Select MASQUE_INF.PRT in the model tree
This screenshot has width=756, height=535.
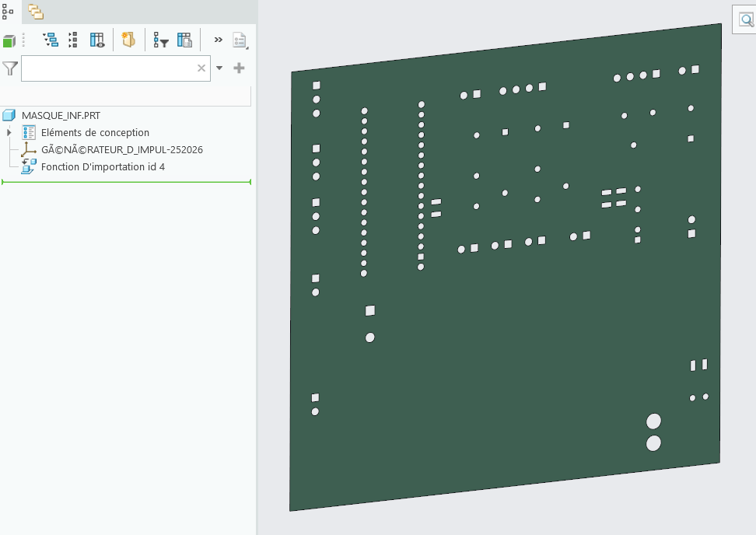point(61,115)
